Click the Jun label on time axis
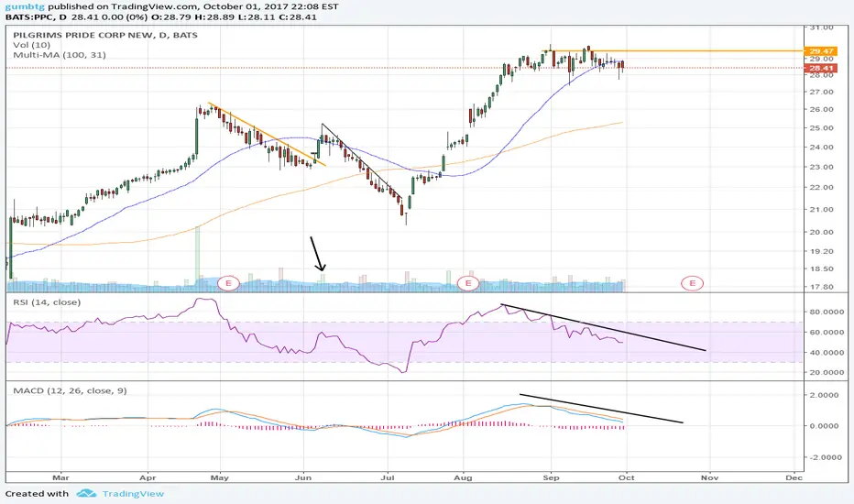Viewport: 854px width, 504px height. pyautogui.click(x=302, y=477)
